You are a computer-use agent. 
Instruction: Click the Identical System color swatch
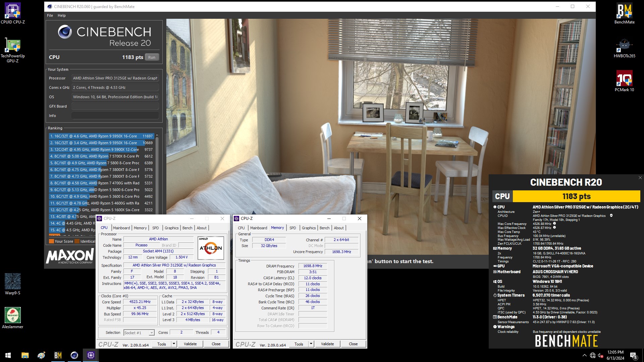(x=77, y=241)
